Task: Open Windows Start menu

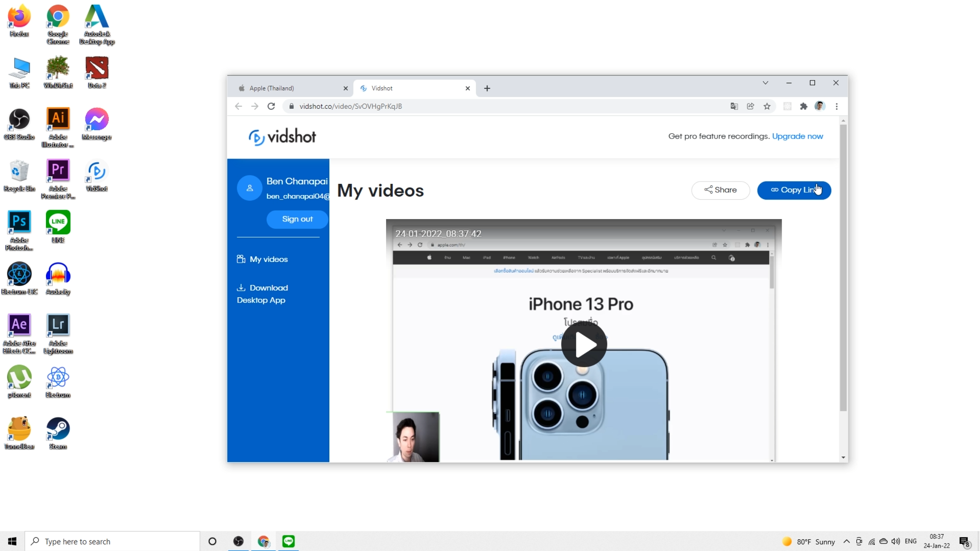Action: 12,541
